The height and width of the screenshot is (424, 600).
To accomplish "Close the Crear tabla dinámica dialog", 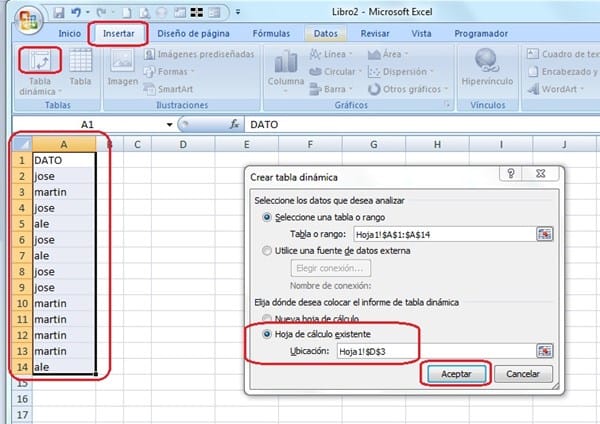I will [541, 173].
